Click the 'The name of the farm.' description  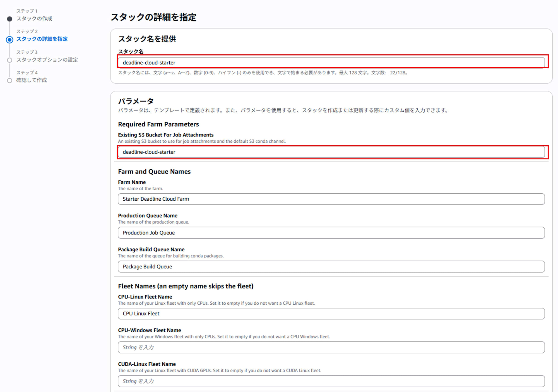point(140,189)
